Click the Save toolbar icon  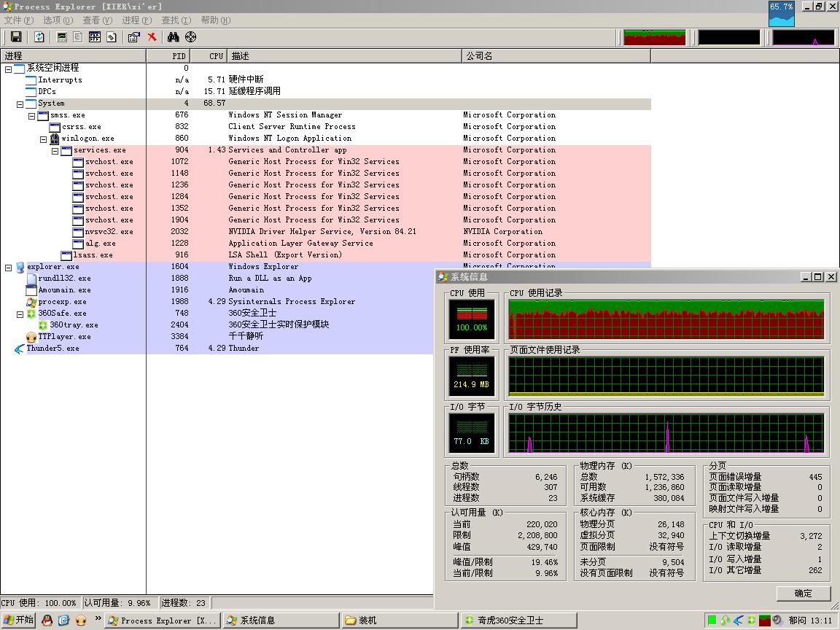coord(15,37)
